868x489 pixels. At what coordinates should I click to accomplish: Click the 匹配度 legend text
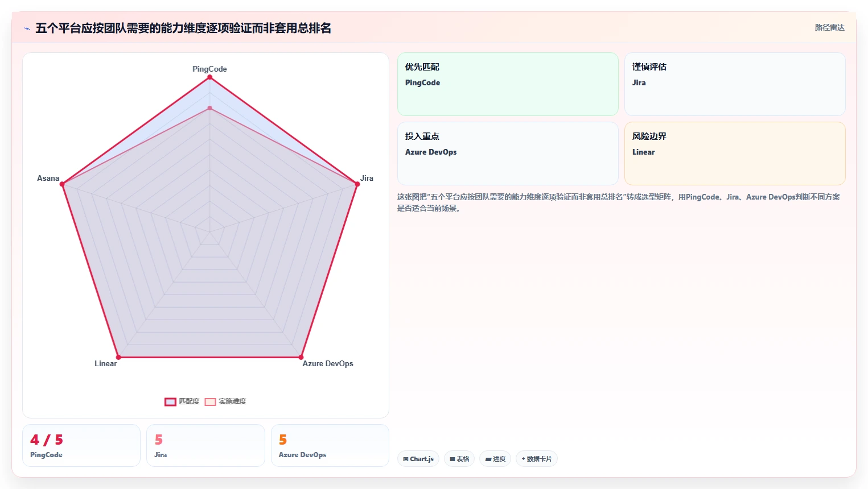pos(189,401)
